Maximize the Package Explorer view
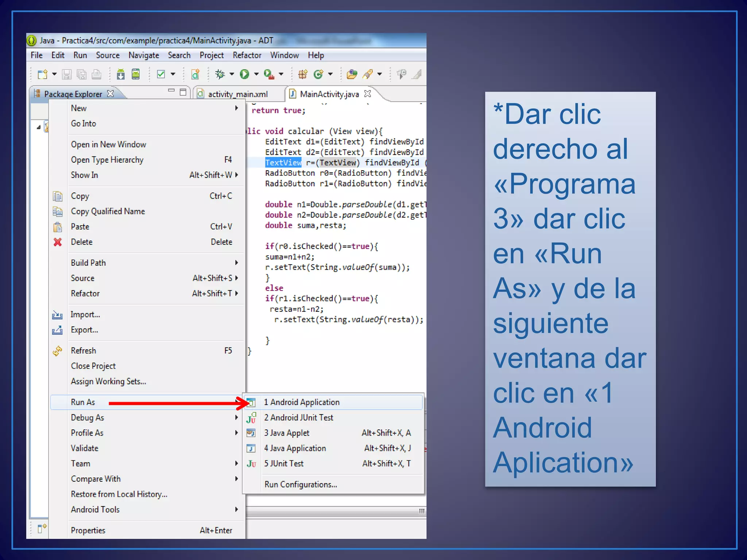 pyautogui.click(x=183, y=92)
